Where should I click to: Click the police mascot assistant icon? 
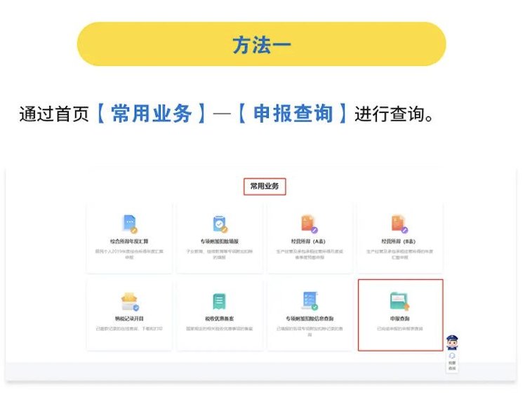click(x=453, y=343)
